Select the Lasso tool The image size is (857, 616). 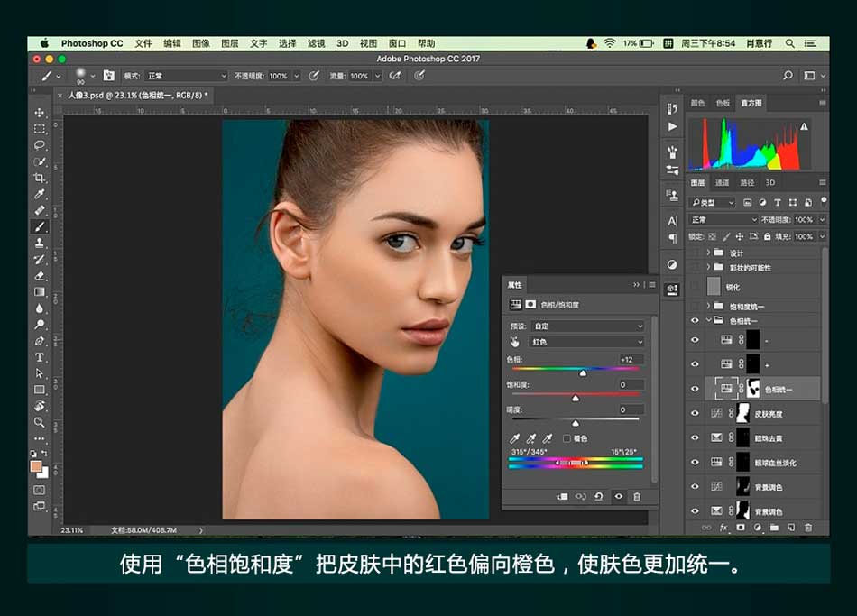tap(40, 145)
